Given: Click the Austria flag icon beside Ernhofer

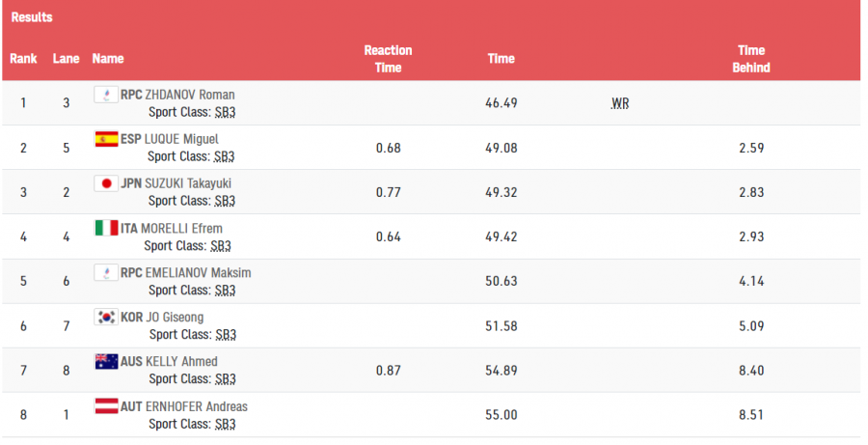Looking at the screenshot, I should point(106,405).
